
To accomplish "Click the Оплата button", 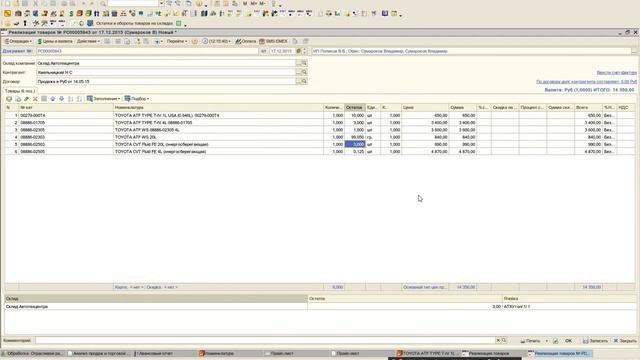I will (246, 41).
